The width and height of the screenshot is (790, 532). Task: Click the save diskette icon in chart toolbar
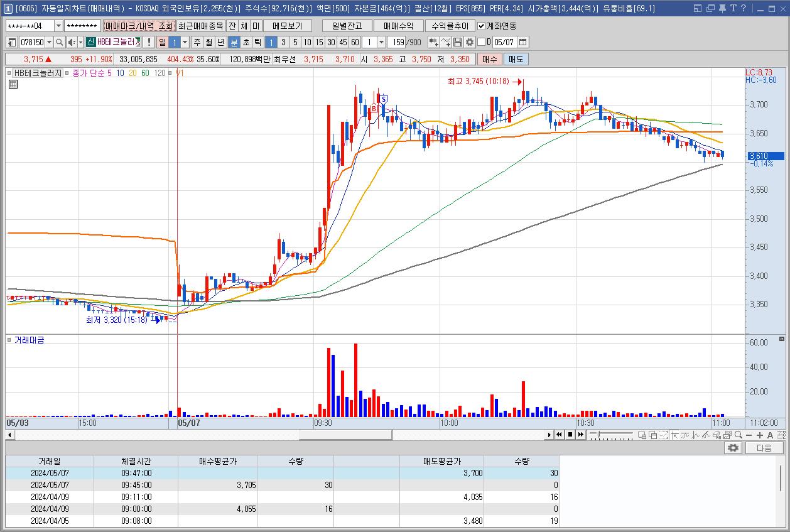458,42
